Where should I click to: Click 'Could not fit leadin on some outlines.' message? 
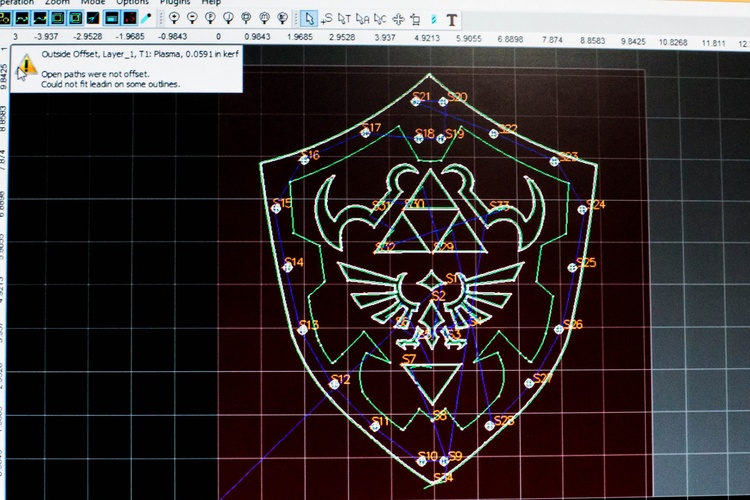click(x=110, y=84)
